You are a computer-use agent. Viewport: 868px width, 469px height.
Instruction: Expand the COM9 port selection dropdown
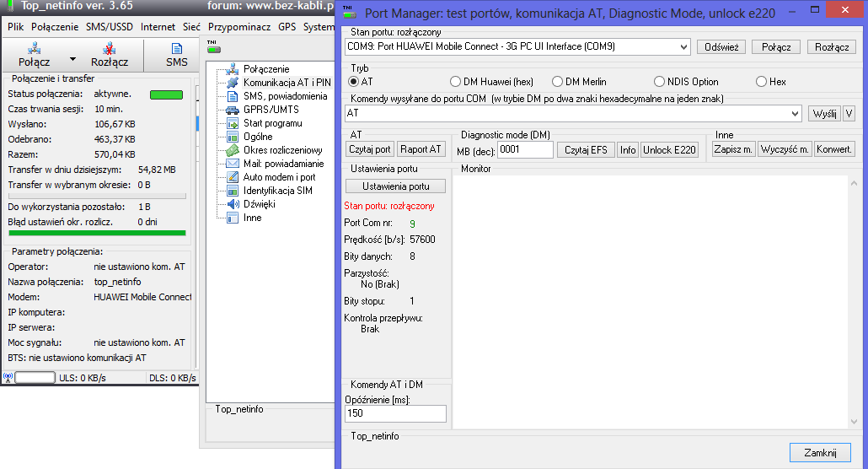[x=683, y=47]
